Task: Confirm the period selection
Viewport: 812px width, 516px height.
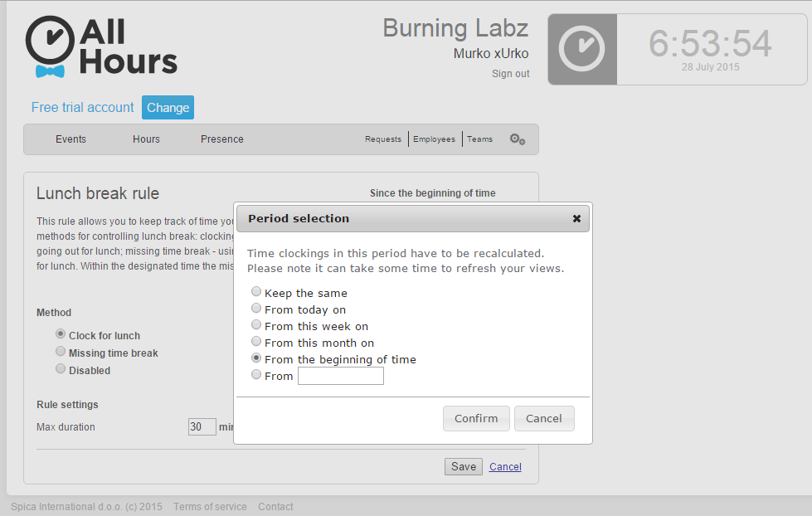Action: point(476,418)
